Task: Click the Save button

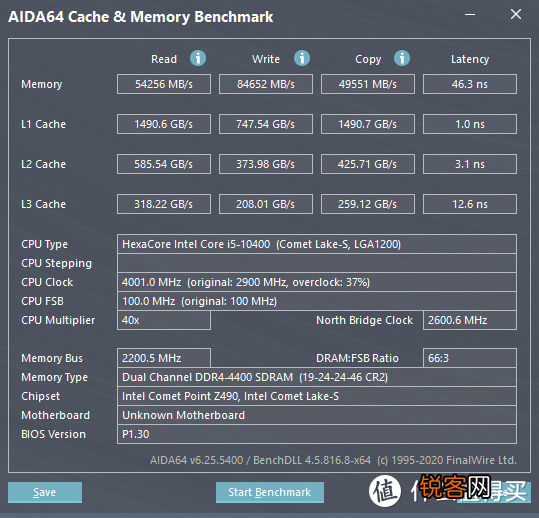Action: coord(45,492)
